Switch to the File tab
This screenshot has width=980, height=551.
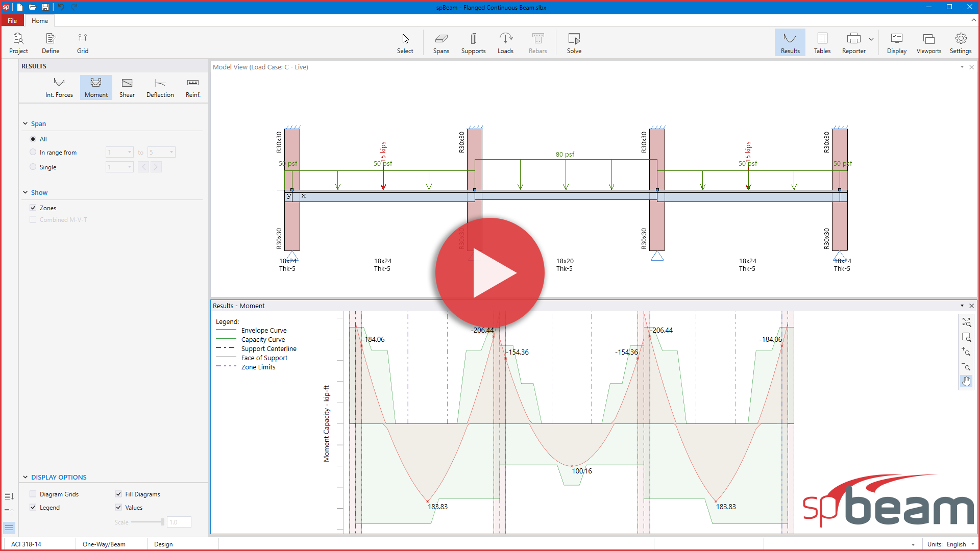12,20
